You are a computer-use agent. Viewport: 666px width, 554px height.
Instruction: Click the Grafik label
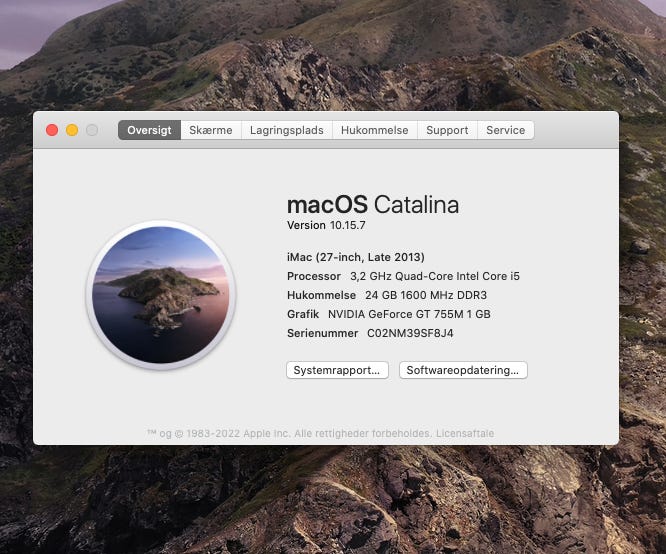pos(303,314)
